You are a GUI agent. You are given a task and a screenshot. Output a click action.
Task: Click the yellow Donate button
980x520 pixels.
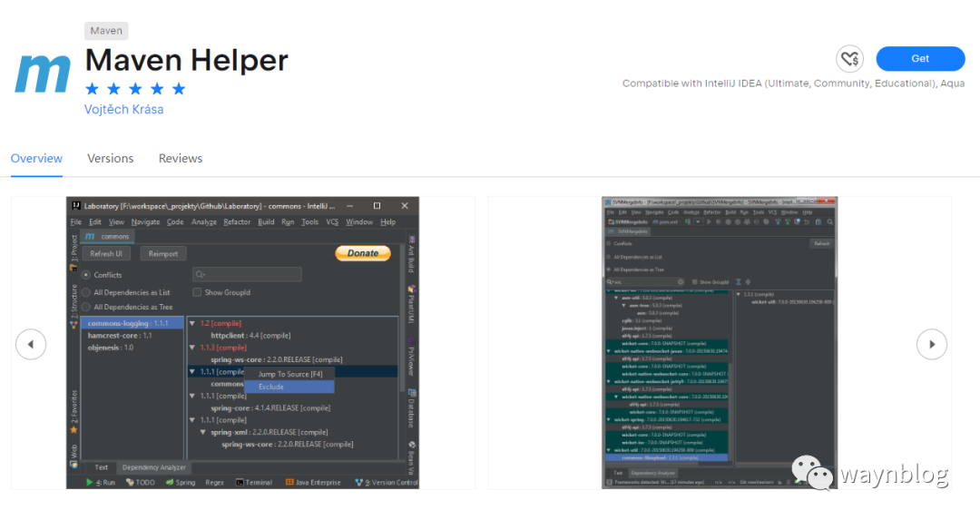[x=363, y=253]
